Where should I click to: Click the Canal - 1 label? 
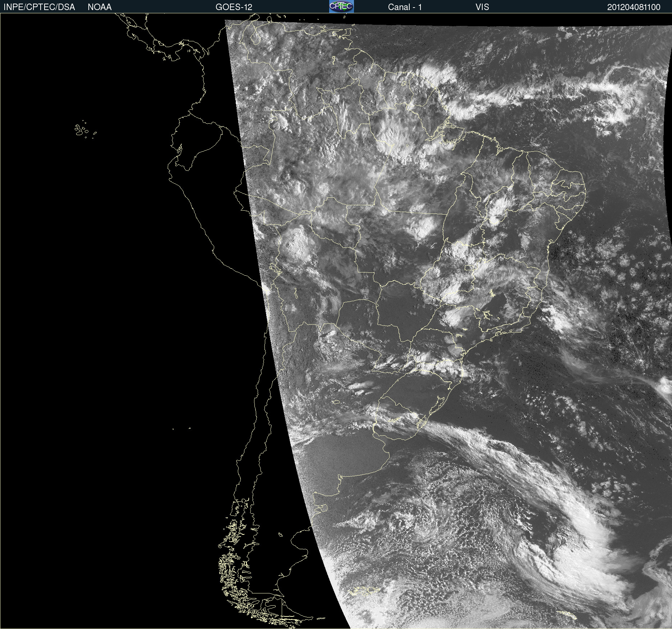point(405,7)
